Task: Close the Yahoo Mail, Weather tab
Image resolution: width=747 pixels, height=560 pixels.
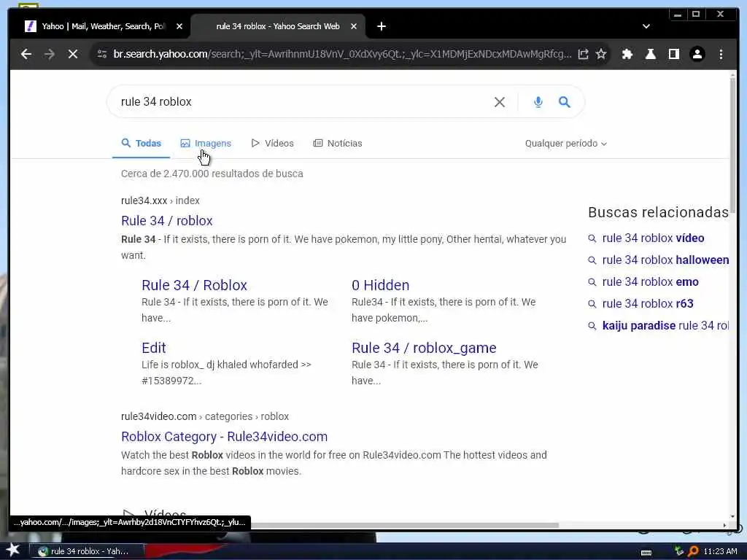Action: (179, 27)
